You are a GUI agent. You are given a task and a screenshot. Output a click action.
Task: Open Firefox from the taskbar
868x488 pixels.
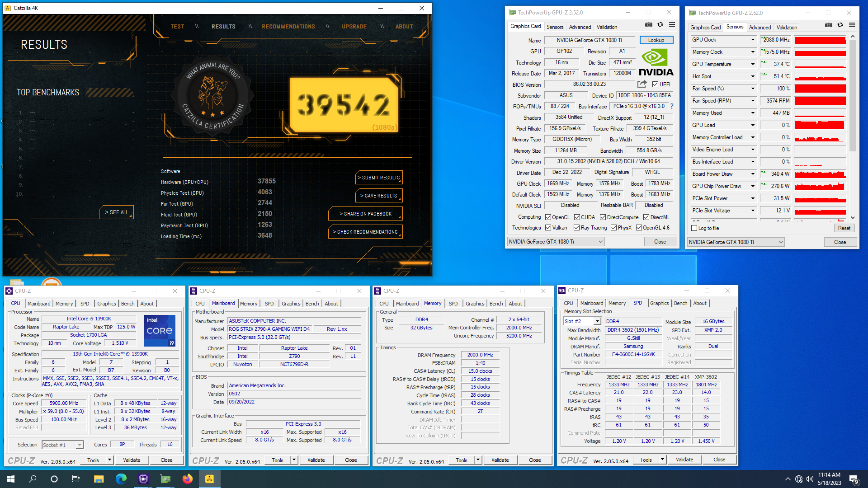188,479
